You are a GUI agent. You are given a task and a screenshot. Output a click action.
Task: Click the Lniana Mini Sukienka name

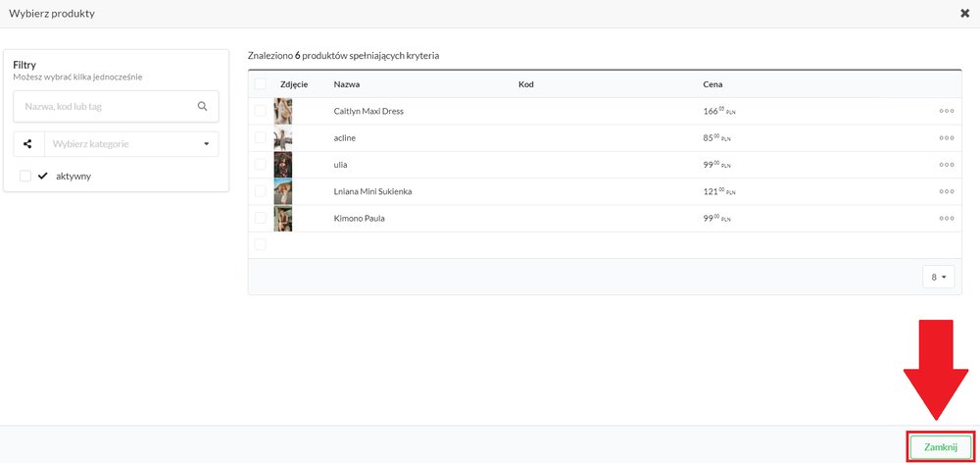pos(373,192)
